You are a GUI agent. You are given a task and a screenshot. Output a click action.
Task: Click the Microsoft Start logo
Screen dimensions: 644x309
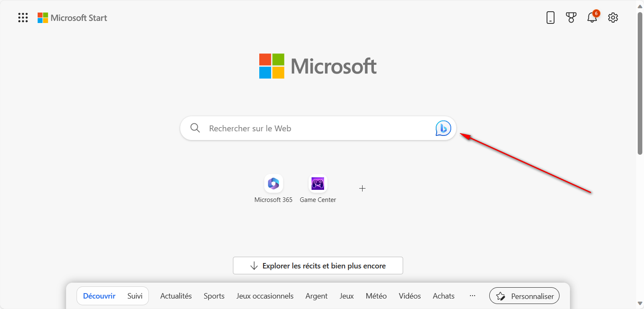pyautogui.click(x=72, y=17)
